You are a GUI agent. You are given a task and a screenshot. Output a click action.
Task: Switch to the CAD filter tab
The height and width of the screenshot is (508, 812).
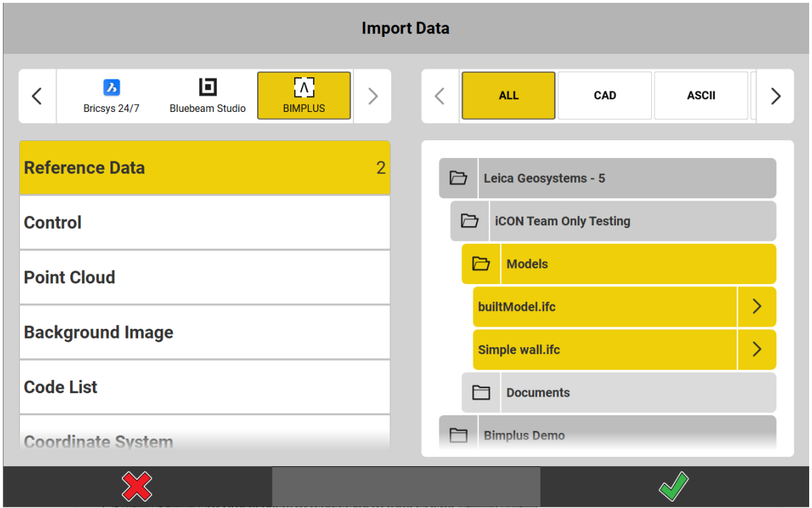pos(604,96)
